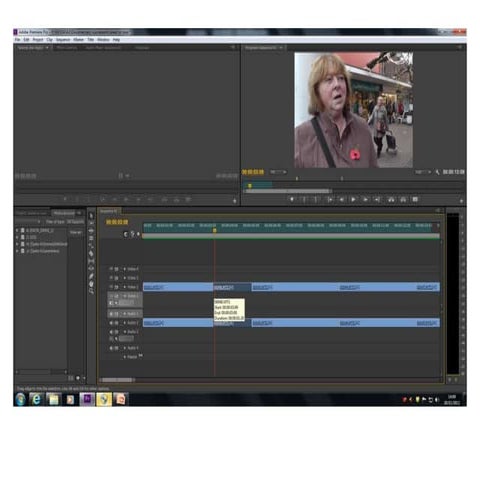Select the Pen tool
Image resolution: width=480 pixels, height=480 pixels.
pyautogui.click(x=91, y=276)
